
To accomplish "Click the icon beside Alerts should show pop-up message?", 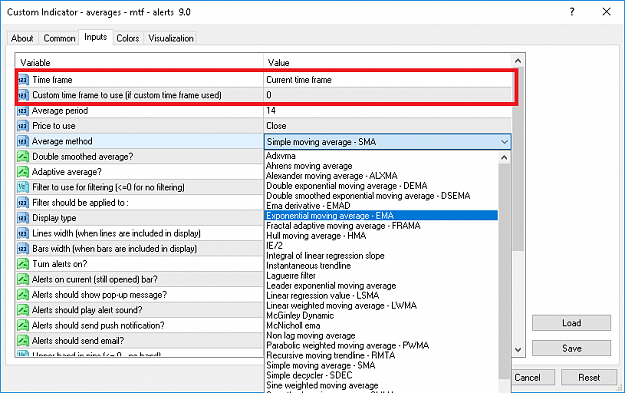I will (23, 295).
